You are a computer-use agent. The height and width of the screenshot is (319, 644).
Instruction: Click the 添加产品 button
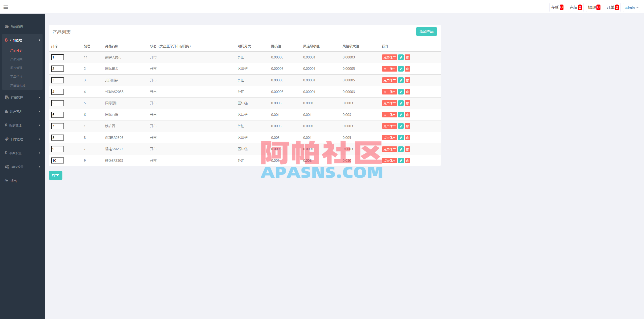(426, 31)
